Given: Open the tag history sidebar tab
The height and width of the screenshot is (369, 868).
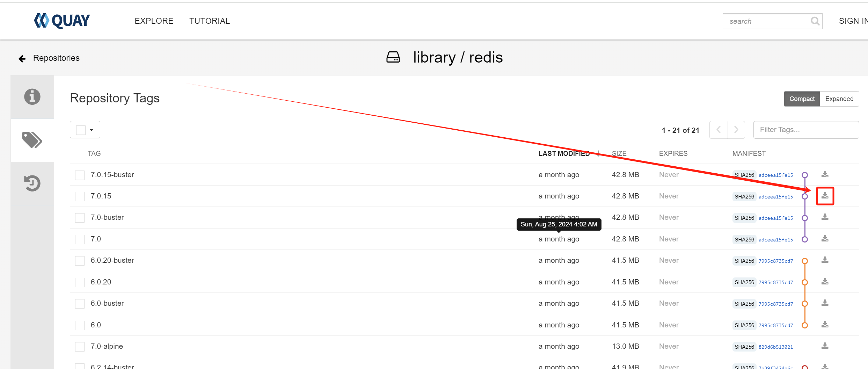Looking at the screenshot, I should pyautogui.click(x=32, y=183).
